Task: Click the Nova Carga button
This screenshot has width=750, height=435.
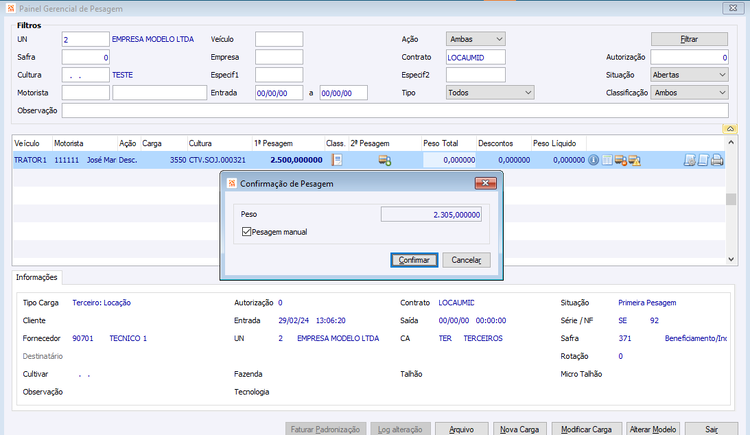Action: pyautogui.click(x=519, y=429)
